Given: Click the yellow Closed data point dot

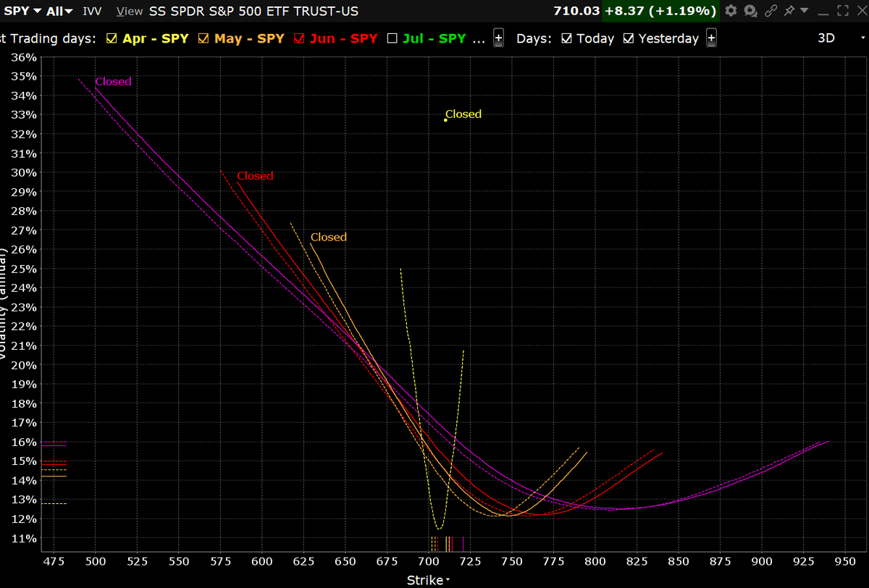Looking at the screenshot, I should [445, 119].
